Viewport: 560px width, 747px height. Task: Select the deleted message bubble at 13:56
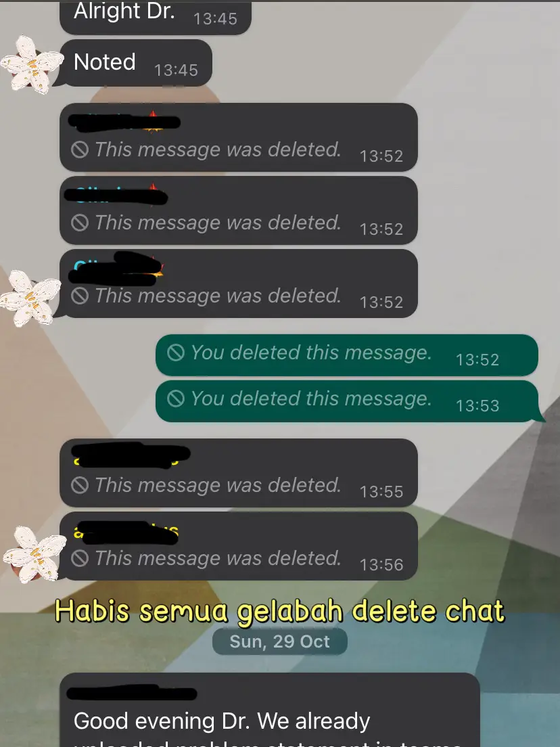click(239, 546)
